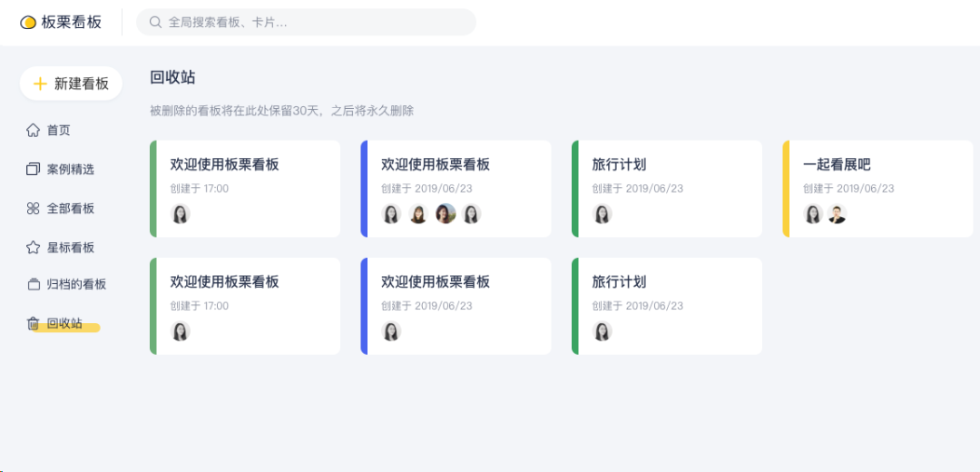
Task: Open 全部看板 from the sidebar
Action: [70, 209]
